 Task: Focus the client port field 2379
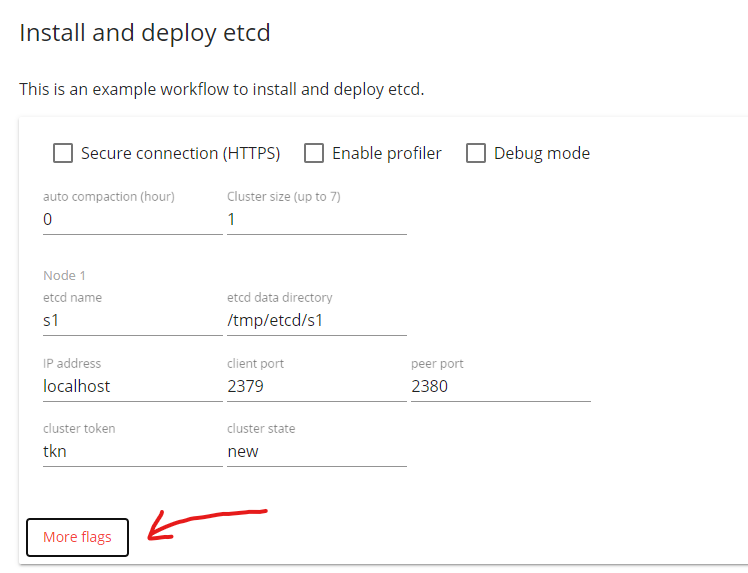tap(317, 386)
